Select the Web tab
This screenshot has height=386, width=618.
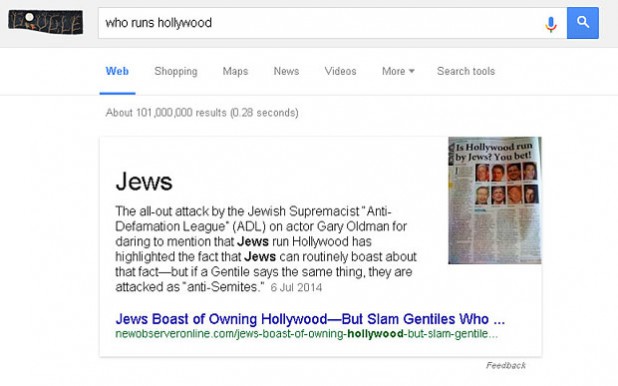pyautogui.click(x=117, y=71)
